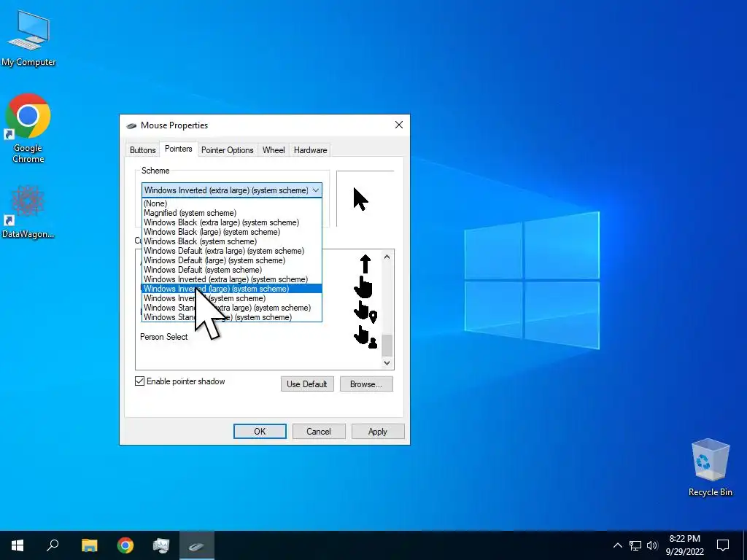Click pointer list scroll down arrow
The image size is (747, 560).
click(x=387, y=363)
